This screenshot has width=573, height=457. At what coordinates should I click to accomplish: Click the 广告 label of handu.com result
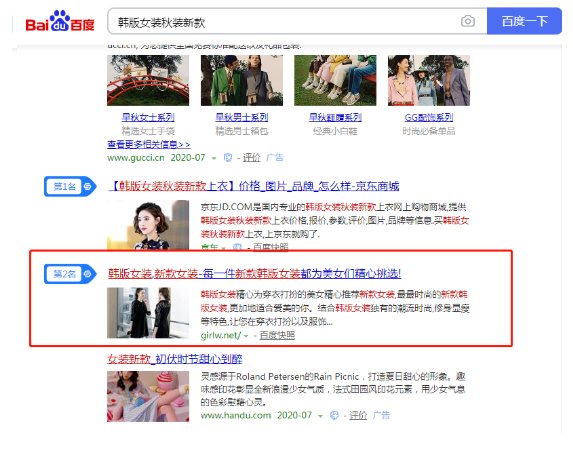pyautogui.click(x=382, y=415)
